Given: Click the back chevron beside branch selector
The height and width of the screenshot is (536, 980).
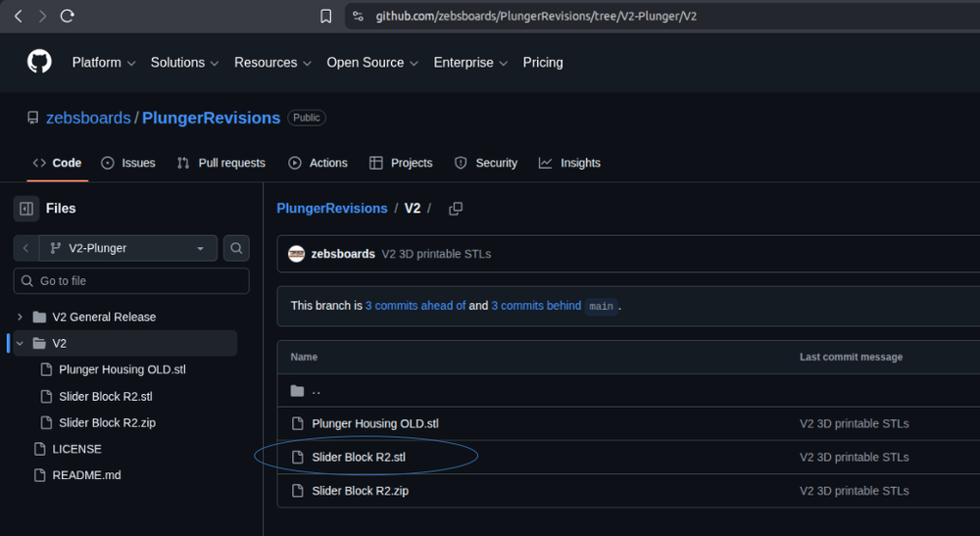Looking at the screenshot, I should coord(26,248).
